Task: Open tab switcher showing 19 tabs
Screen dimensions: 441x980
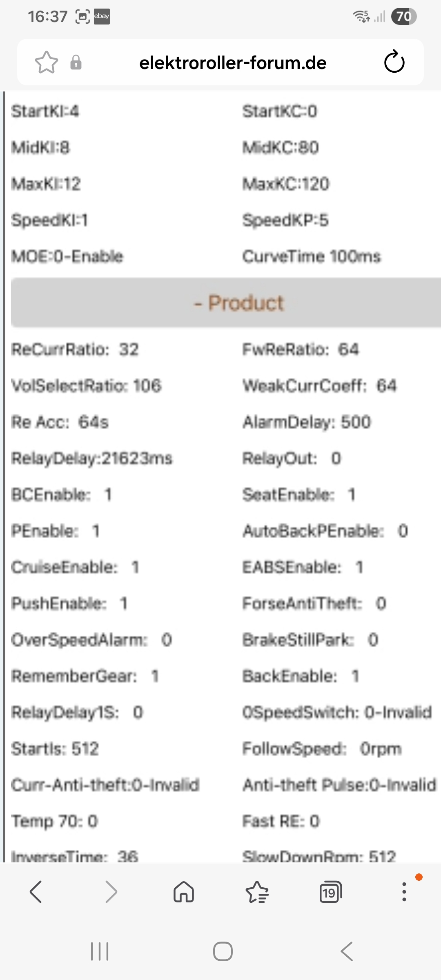Action: 330,892
